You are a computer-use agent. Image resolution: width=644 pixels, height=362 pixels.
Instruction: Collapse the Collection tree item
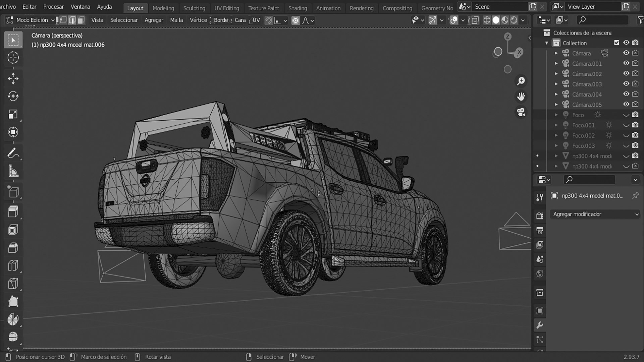pos(547,43)
